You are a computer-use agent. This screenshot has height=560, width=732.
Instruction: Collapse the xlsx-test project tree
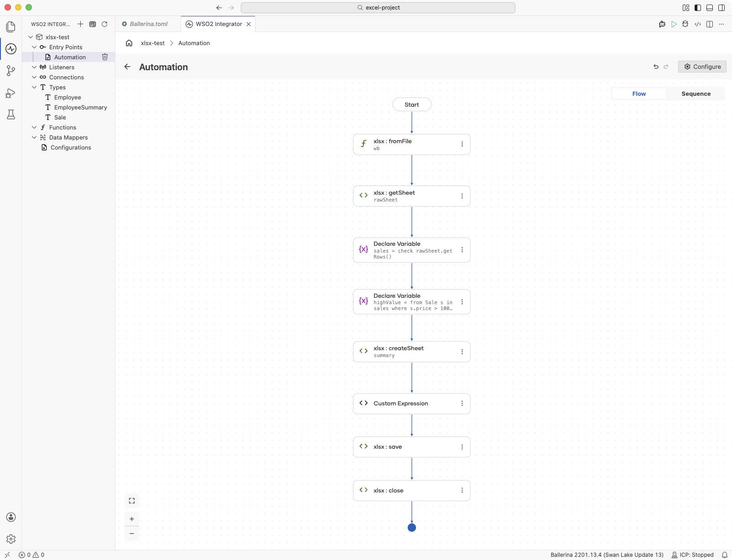pyautogui.click(x=31, y=37)
